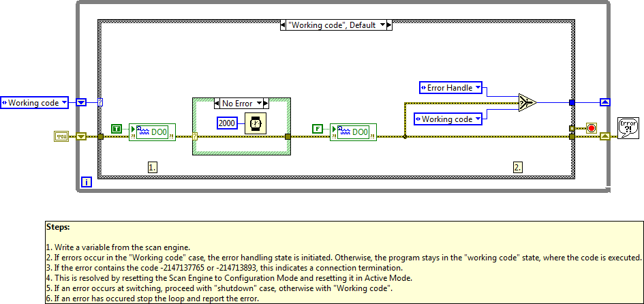Click step 4 text about Scan Engine reset
The height and width of the screenshot is (304, 644).
(x=229, y=278)
